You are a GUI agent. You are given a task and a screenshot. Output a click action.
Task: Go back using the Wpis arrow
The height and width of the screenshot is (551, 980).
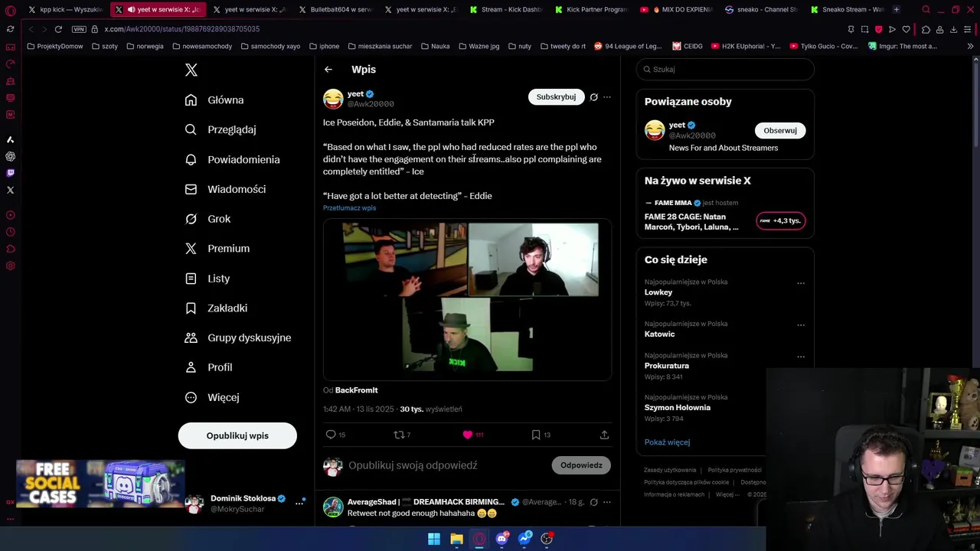point(328,70)
